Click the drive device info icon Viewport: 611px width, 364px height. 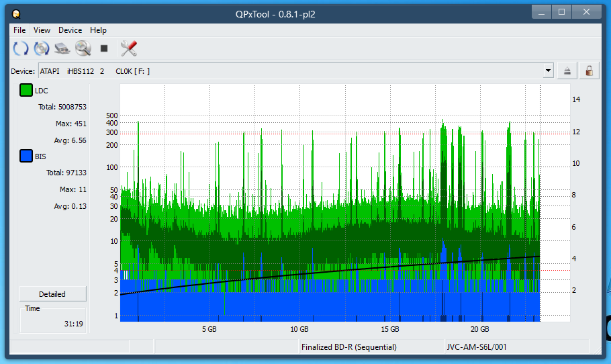(62, 48)
